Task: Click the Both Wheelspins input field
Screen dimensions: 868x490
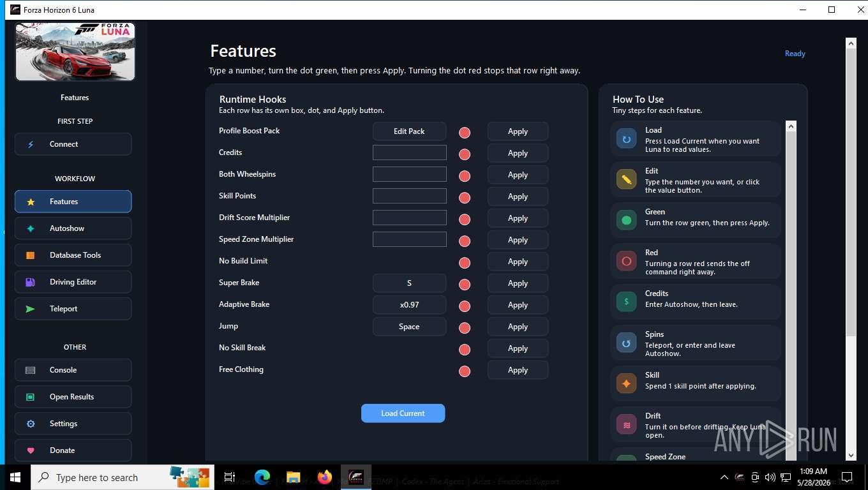Action: click(410, 174)
